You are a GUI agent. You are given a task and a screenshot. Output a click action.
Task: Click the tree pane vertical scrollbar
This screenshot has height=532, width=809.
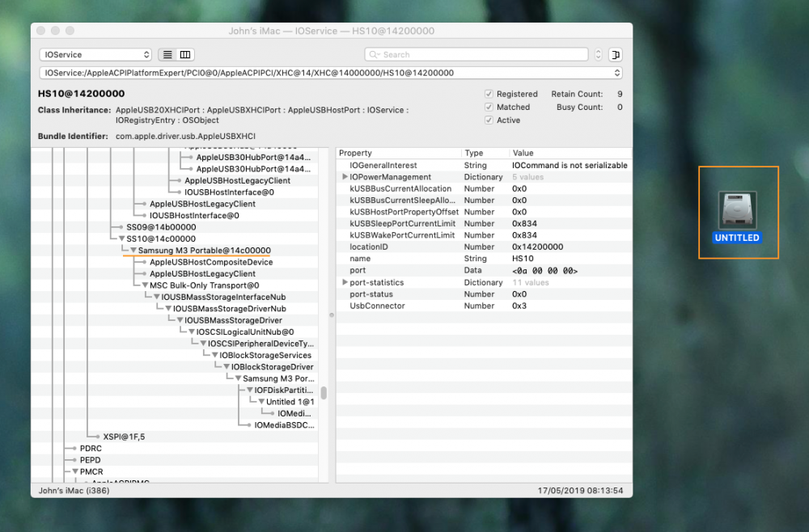click(324, 393)
